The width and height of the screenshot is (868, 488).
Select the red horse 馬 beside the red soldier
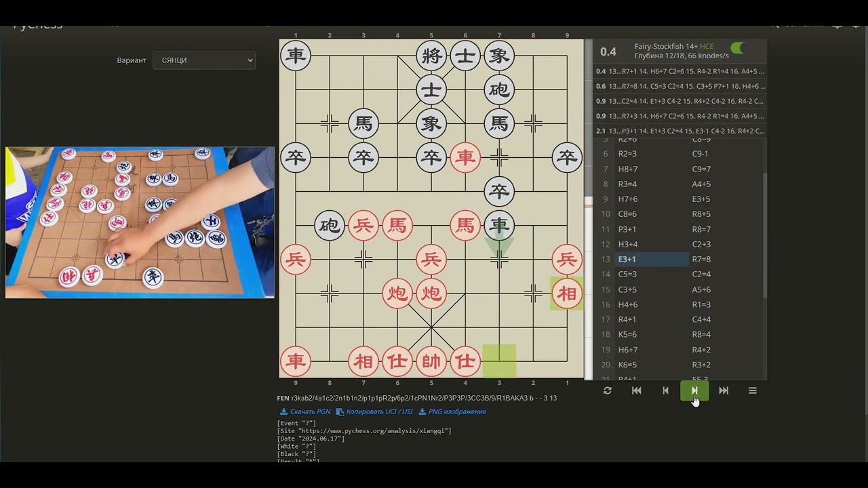point(397,225)
